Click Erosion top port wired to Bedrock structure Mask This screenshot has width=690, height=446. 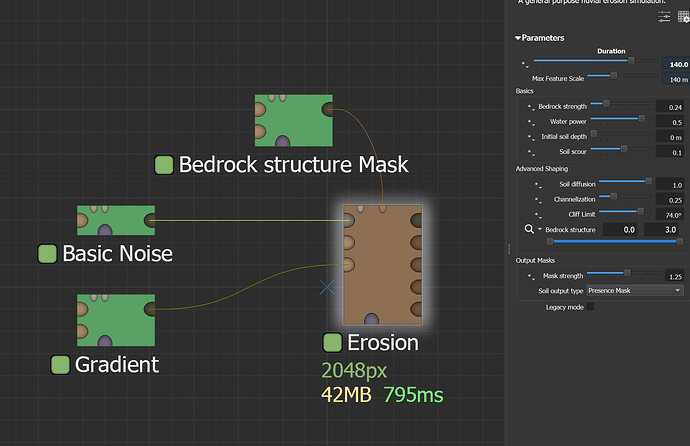(x=382, y=208)
